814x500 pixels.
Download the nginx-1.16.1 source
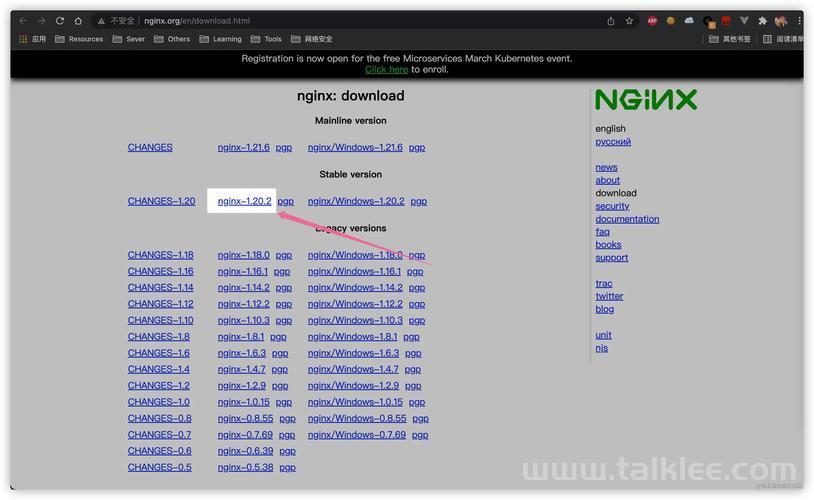[242, 271]
